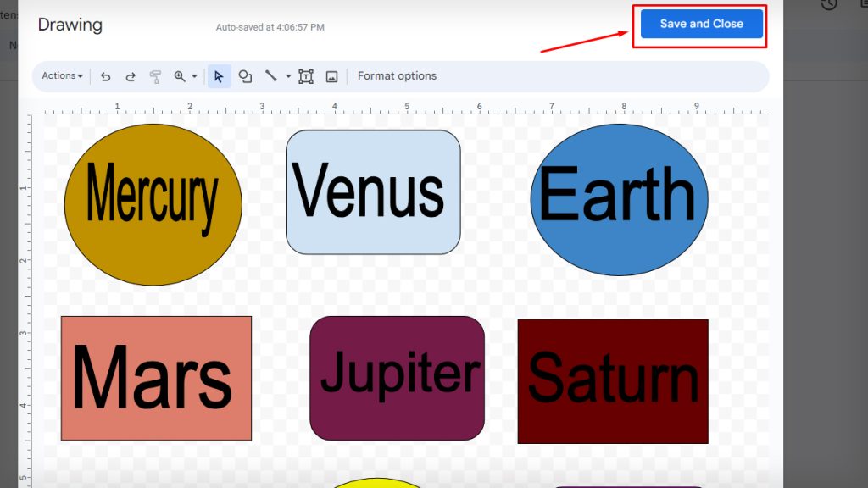Click the Earth circle shape

pos(619,197)
